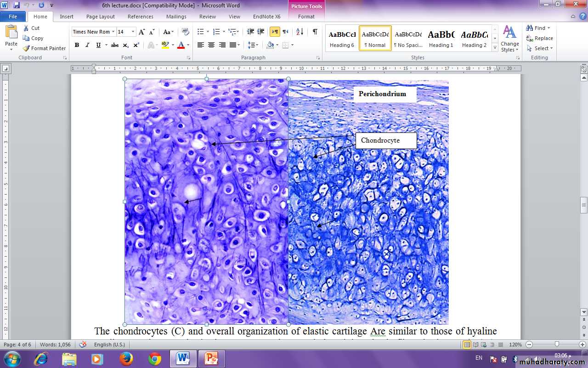Open the Page Layout tab
This screenshot has height=368, width=588.
(x=101, y=17)
